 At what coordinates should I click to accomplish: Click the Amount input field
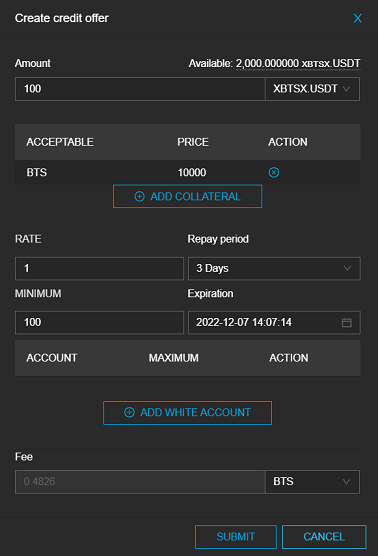(x=140, y=89)
